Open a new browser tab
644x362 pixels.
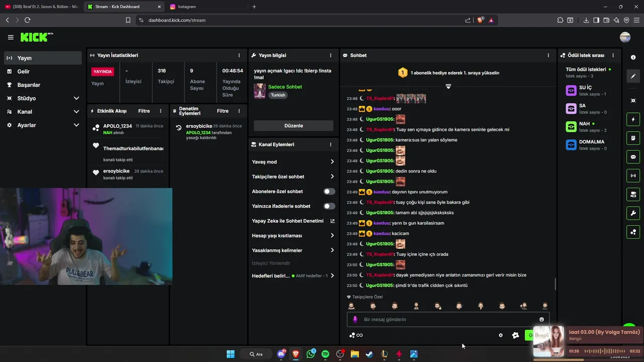(254, 7)
